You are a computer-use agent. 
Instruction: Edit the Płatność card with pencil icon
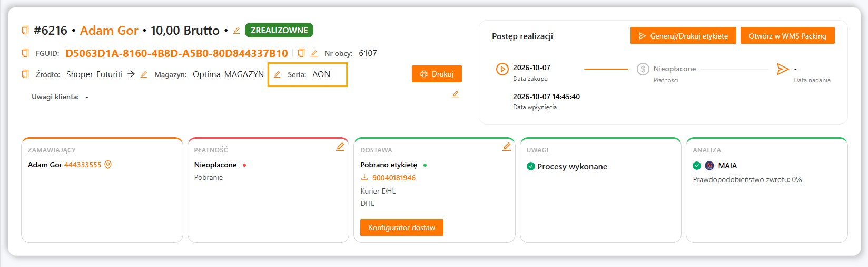point(340,147)
